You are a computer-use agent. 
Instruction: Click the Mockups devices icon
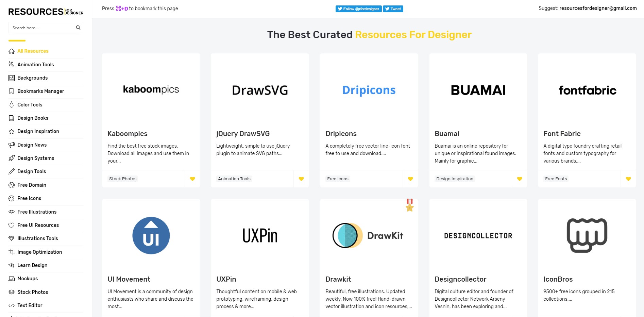(12, 279)
